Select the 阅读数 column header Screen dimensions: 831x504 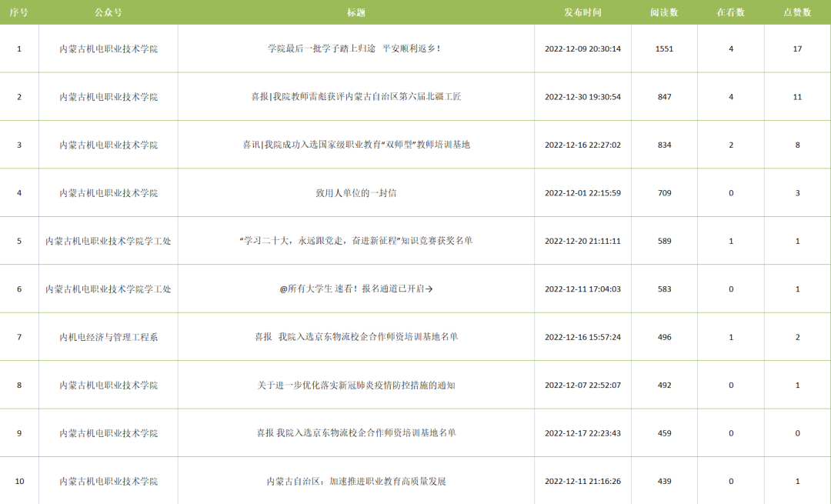click(664, 12)
